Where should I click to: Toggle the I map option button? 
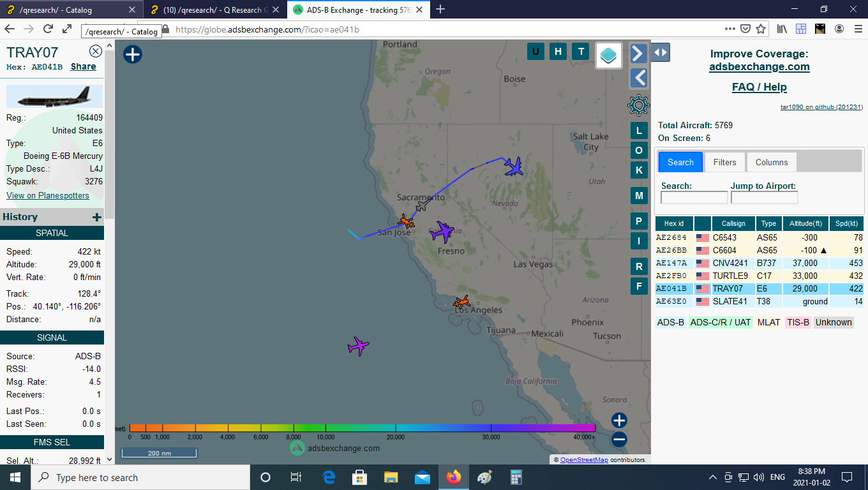(639, 240)
